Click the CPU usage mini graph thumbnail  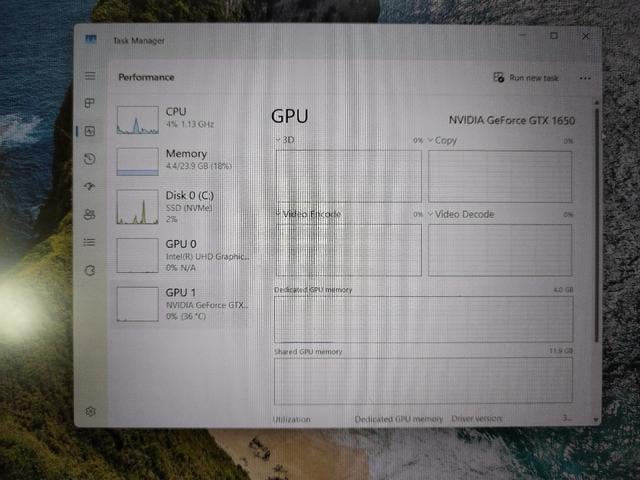(x=138, y=120)
